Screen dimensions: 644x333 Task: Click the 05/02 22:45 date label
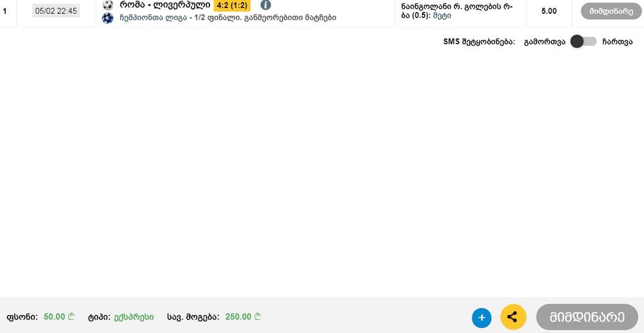[56, 11]
